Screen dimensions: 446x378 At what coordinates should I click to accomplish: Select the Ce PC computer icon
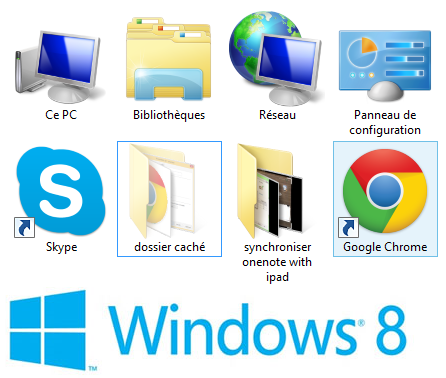pyautogui.click(x=59, y=66)
